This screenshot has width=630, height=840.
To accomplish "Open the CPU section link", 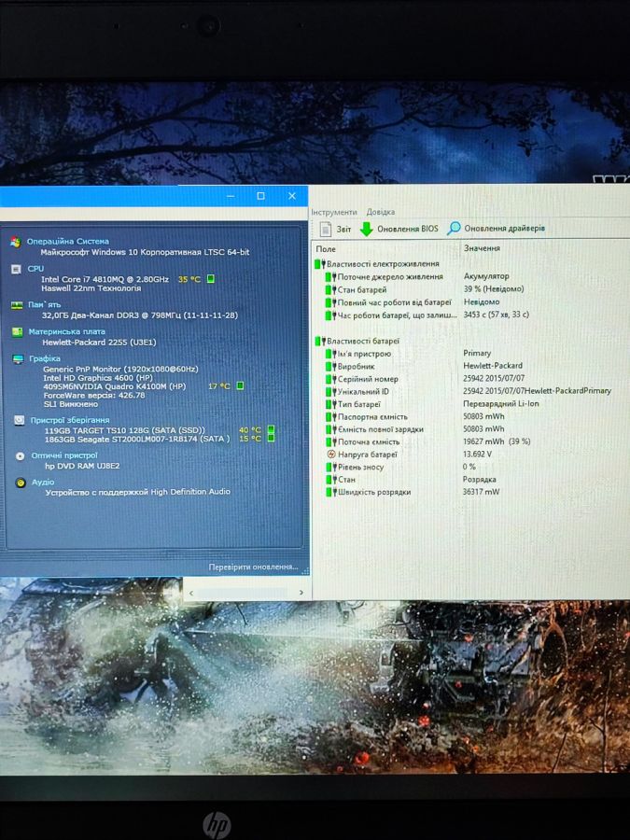I will (35, 269).
